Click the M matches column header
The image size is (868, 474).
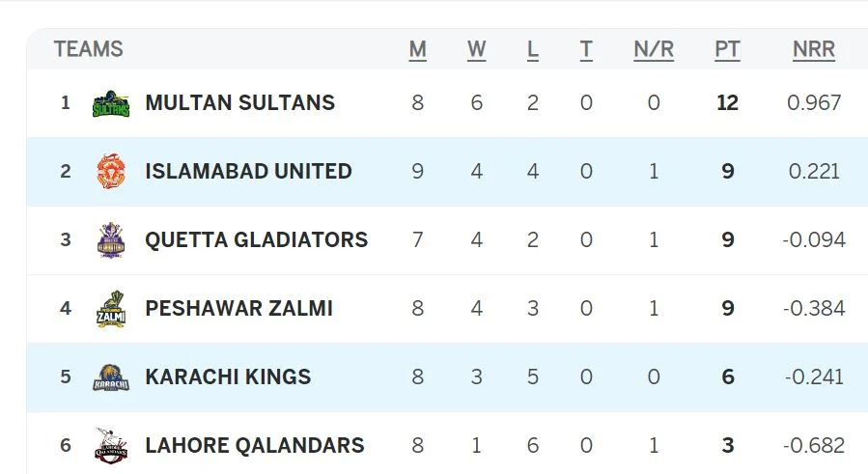(x=417, y=49)
